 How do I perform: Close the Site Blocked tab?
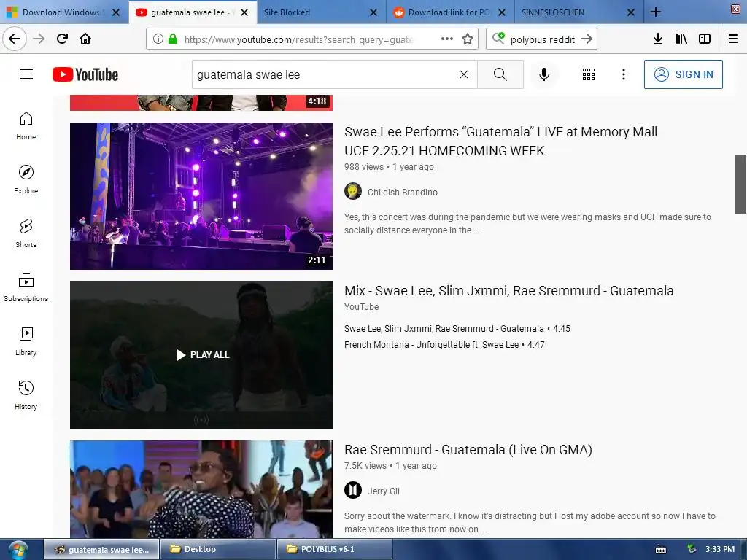click(x=373, y=12)
